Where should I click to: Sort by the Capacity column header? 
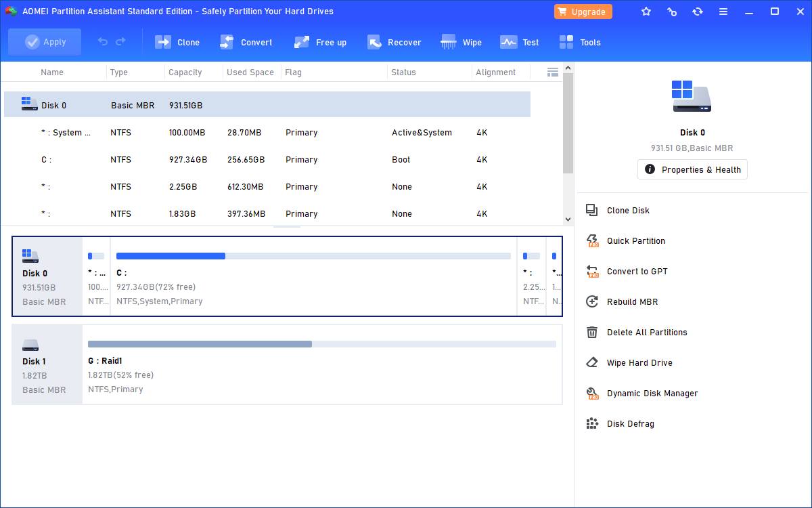point(185,72)
